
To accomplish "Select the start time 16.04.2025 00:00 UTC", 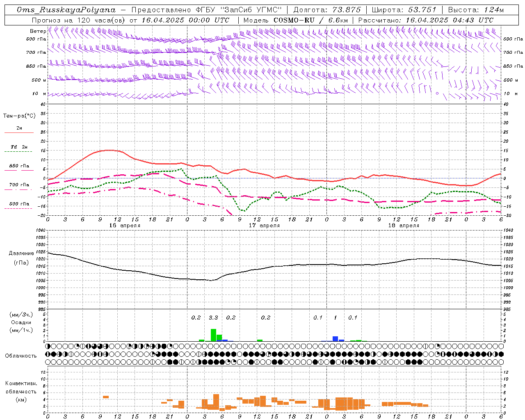I will pos(185,20).
